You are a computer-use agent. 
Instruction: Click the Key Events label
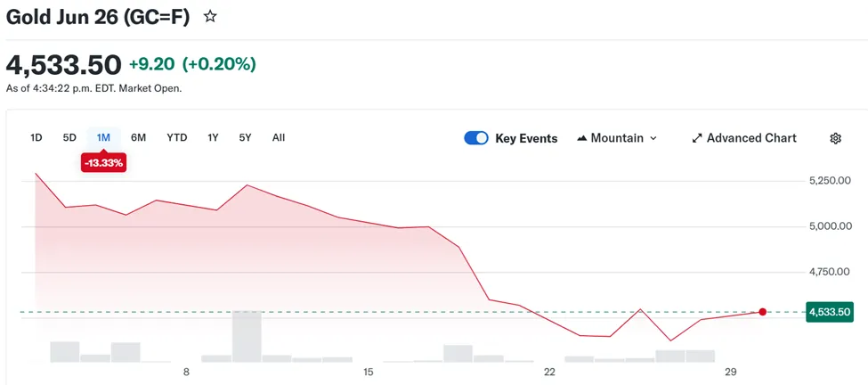click(x=526, y=138)
